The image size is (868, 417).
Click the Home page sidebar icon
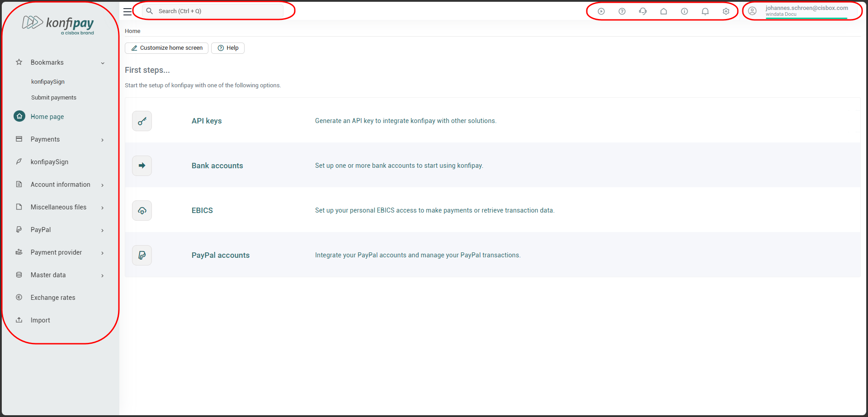point(19,116)
